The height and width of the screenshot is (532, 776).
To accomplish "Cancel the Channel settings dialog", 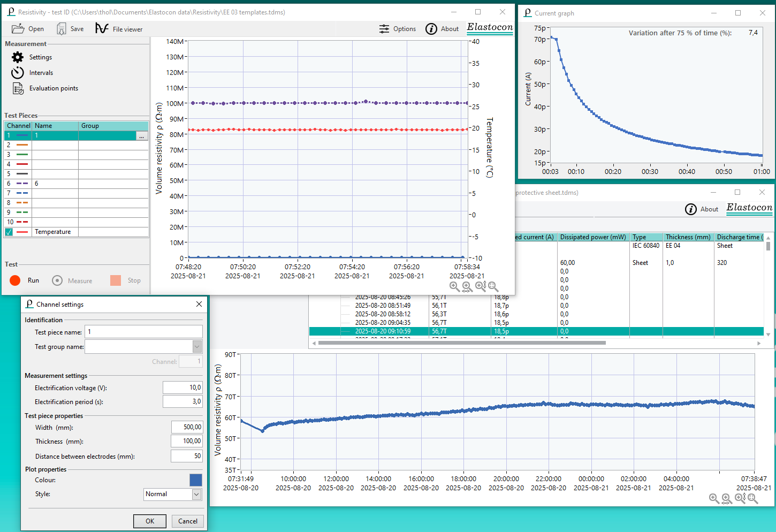I will [x=187, y=521].
